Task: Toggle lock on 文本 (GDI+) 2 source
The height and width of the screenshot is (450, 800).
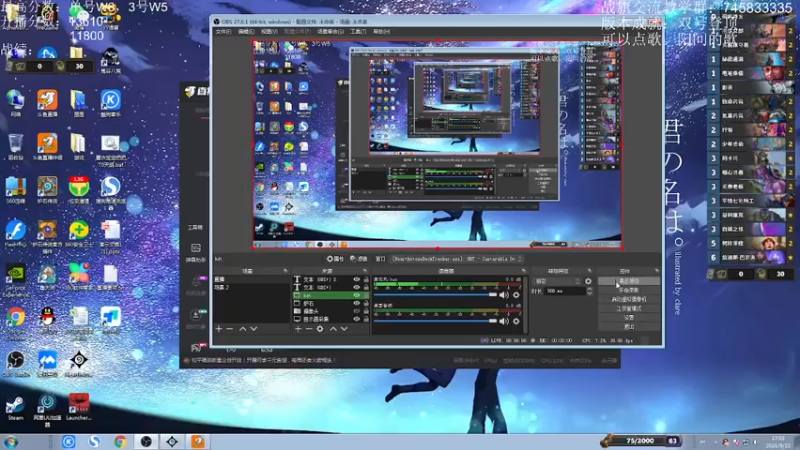Action: (x=366, y=280)
